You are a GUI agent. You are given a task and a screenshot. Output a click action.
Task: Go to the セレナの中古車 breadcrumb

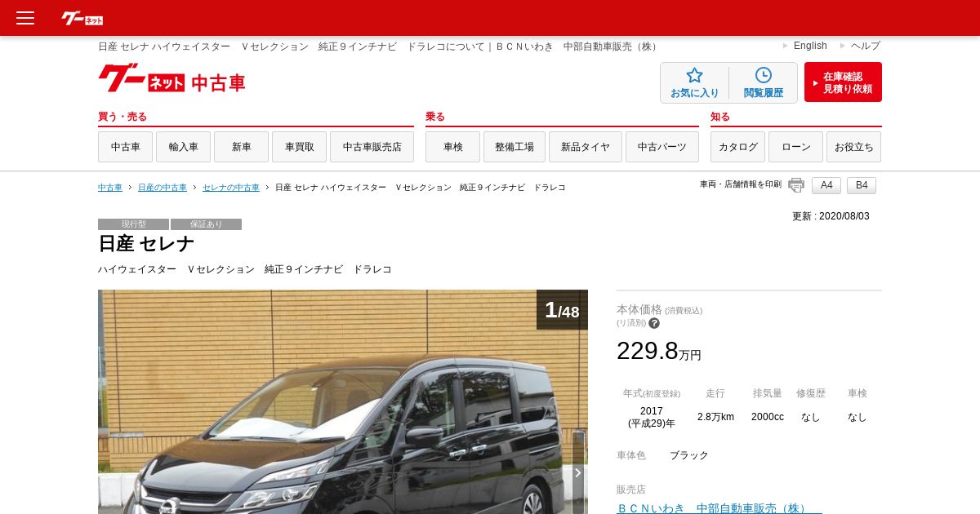(x=231, y=188)
